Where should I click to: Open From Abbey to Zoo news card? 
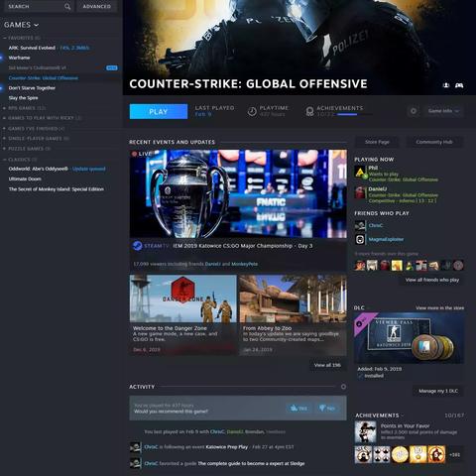(293, 314)
